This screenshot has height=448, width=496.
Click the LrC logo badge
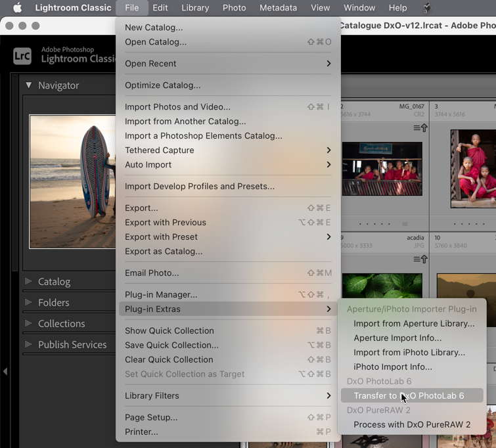22,56
